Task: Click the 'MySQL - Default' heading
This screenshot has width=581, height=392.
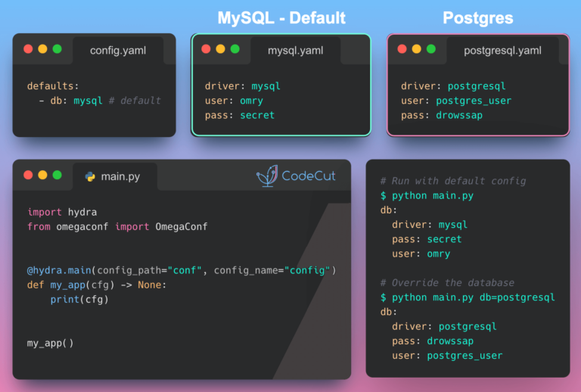Action: pyautogui.click(x=281, y=18)
